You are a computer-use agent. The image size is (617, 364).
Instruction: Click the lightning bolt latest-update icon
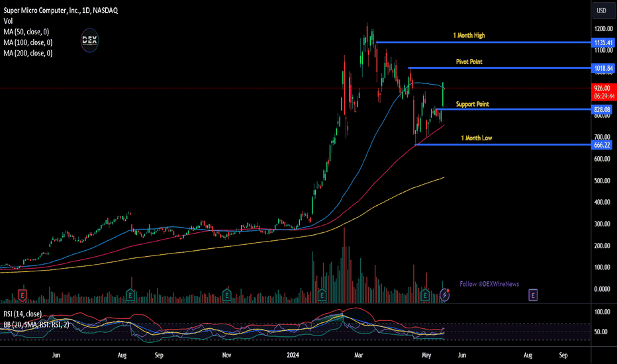[x=445, y=295]
